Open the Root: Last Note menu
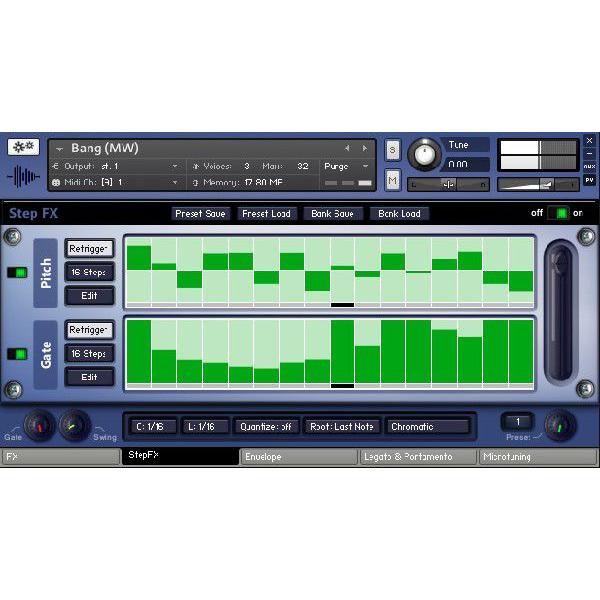The height and width of the screenshot is (600, 600). click(x=342, y=426)
